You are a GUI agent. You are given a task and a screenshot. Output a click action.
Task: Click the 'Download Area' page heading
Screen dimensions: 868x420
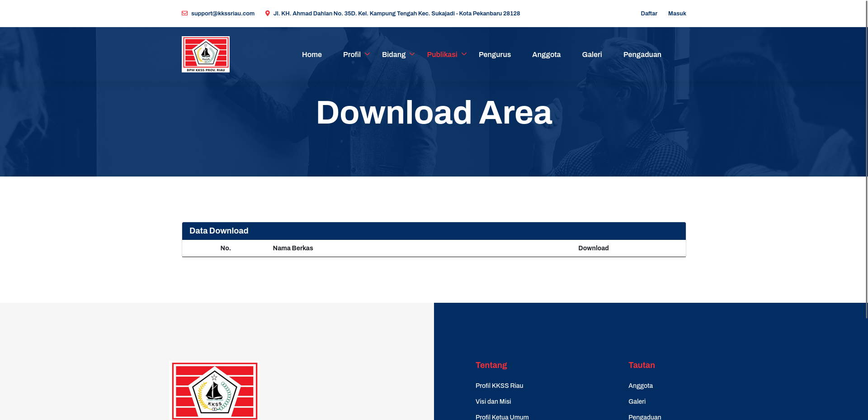point(434,113)
